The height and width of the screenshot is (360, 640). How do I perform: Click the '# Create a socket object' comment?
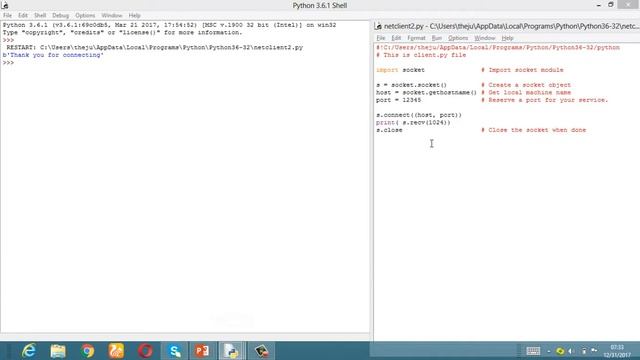point(526,85)
